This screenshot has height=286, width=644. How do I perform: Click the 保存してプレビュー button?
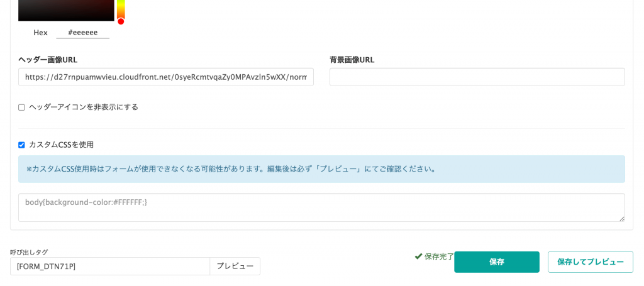pos(591,262)
